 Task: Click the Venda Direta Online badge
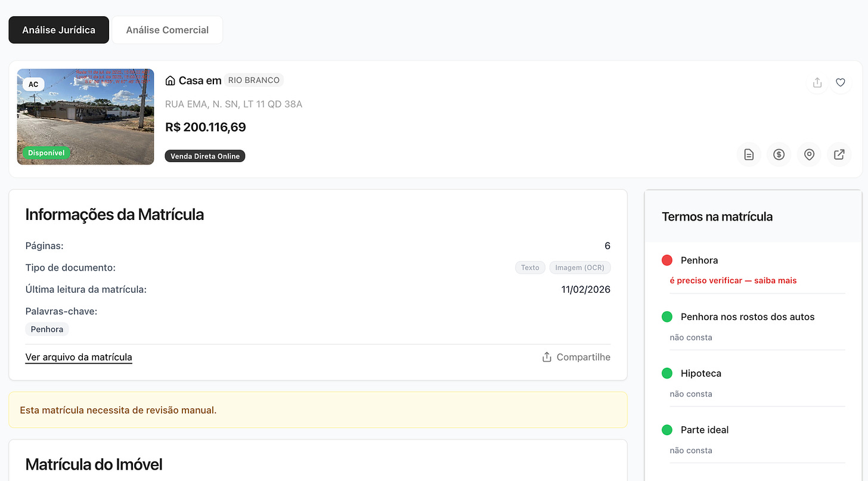(x=205, y=156)
